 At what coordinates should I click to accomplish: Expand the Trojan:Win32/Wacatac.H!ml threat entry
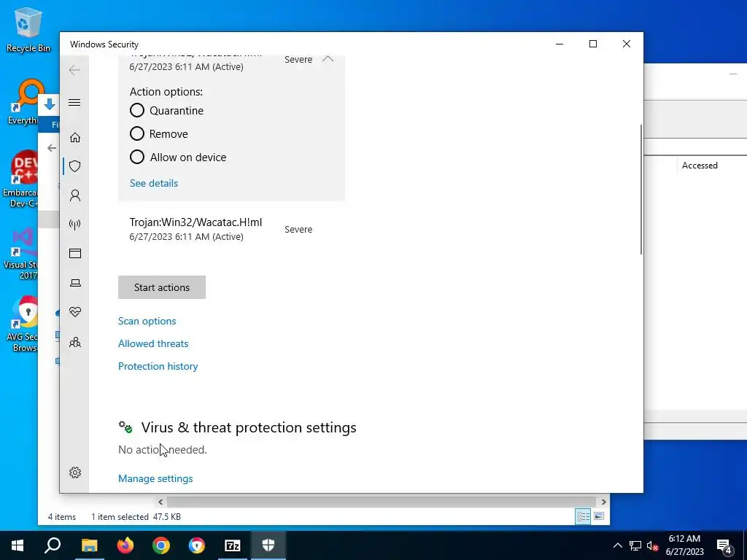click(x=231, y=229)
